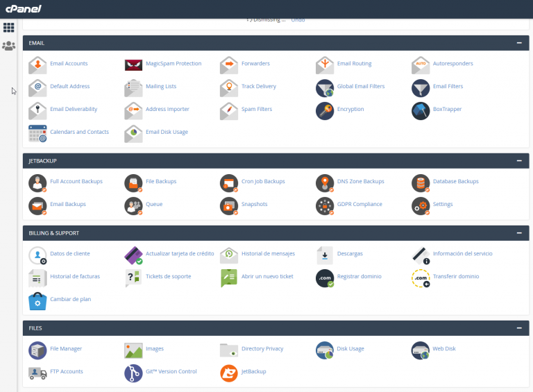Open the Calendars and Contacts icon
Screen dimensions: 533x392
37,133
